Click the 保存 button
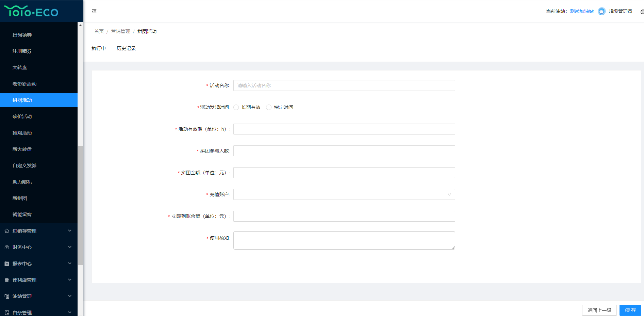 [x=630, y=310]
